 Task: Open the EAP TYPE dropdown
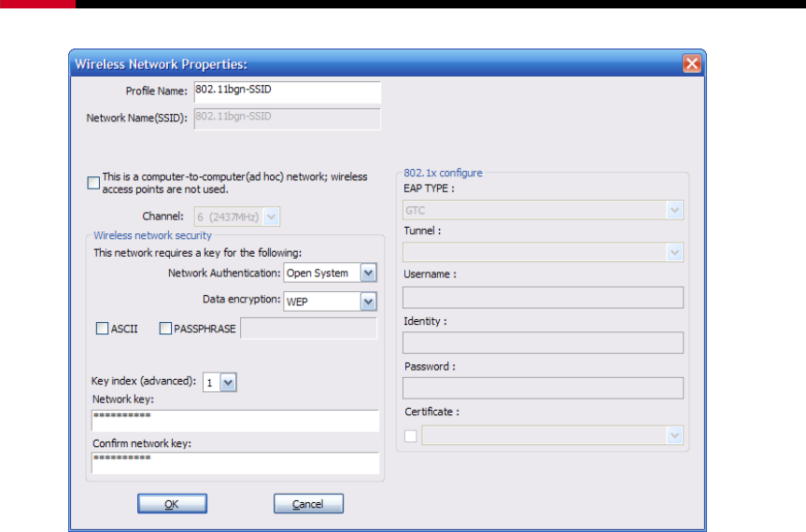pyautogui.click(x=675, y=211)
